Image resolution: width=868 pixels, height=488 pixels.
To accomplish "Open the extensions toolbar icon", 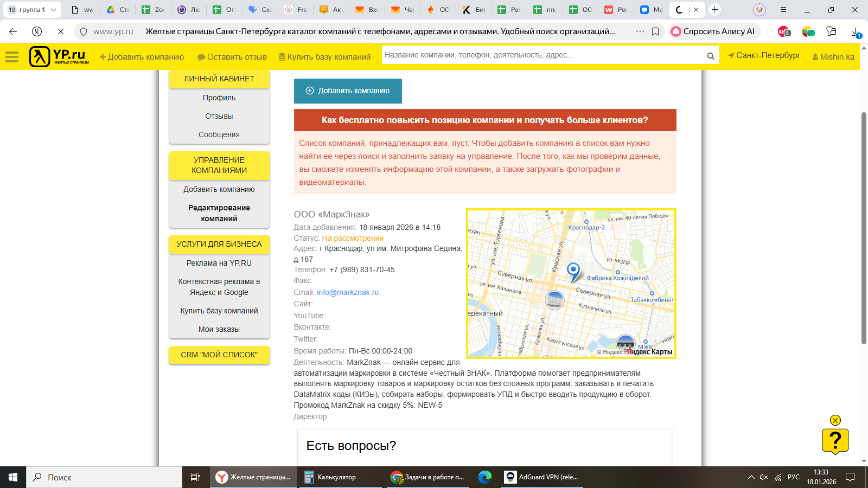I will coord(831,31).
